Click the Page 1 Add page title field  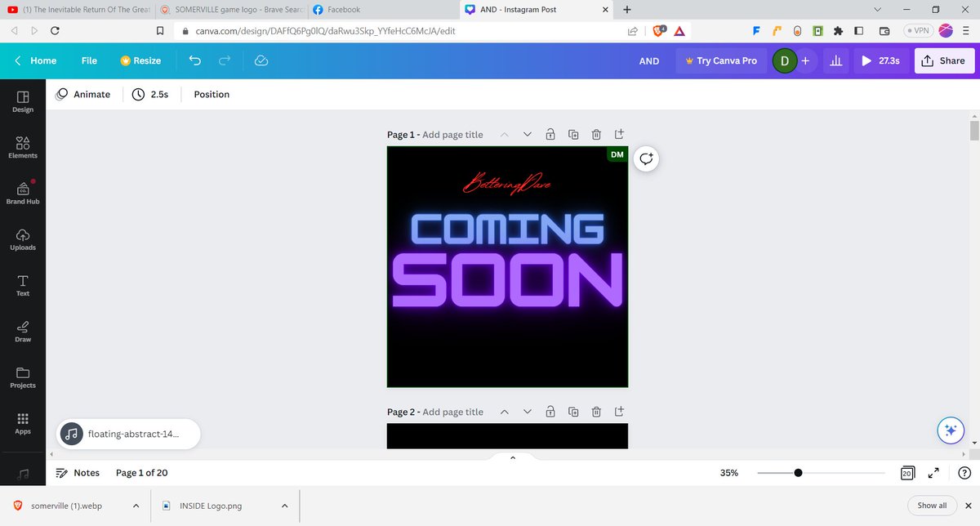[452, 135]
